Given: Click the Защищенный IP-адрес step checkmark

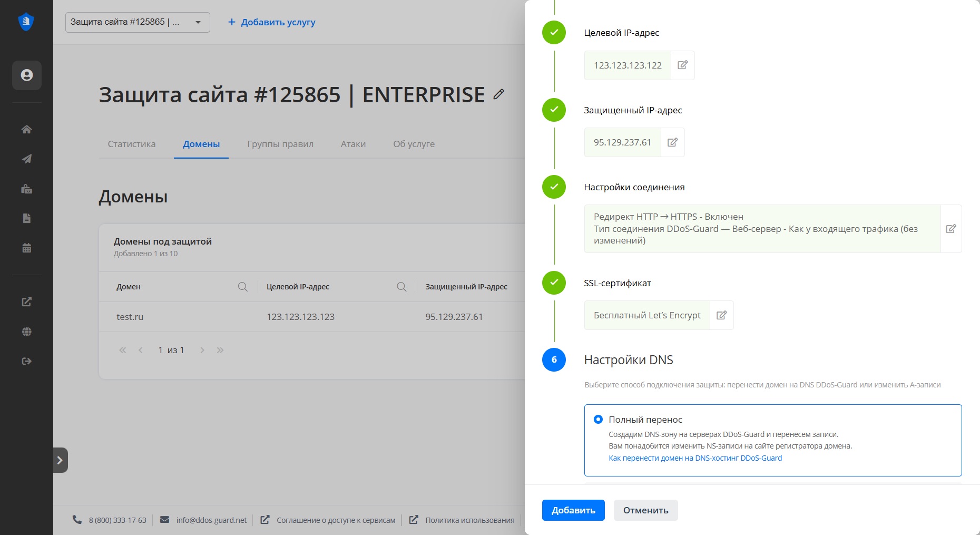Looking at the screenshot, I should (x=554, y=110).
